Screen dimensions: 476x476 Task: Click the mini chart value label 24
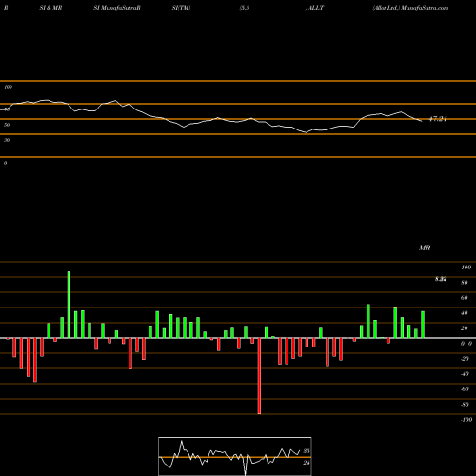pyautogui.click(x=307, y=463)
